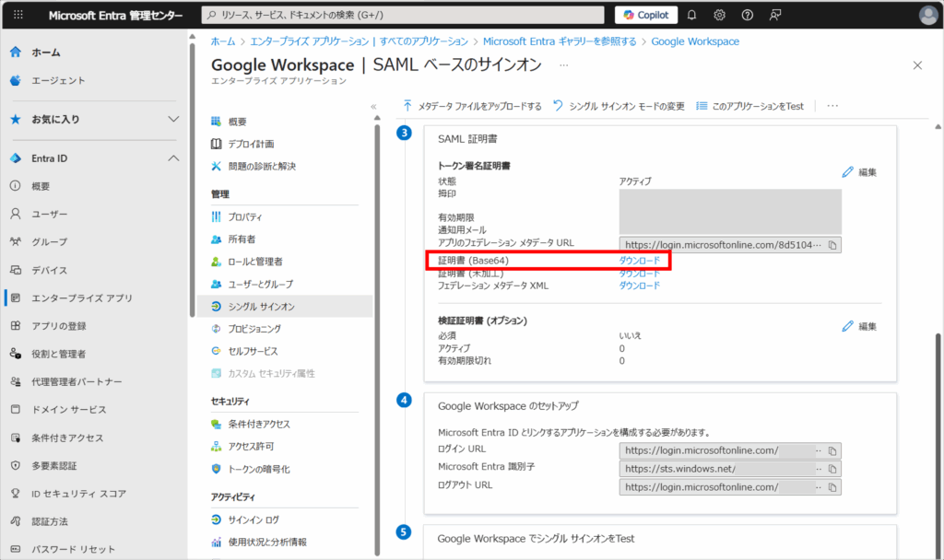Image resolution: width=944 pixels, height=560 pixels.
Task: Download the 証明書 (Base64) certificate
Action: [639, 262]
